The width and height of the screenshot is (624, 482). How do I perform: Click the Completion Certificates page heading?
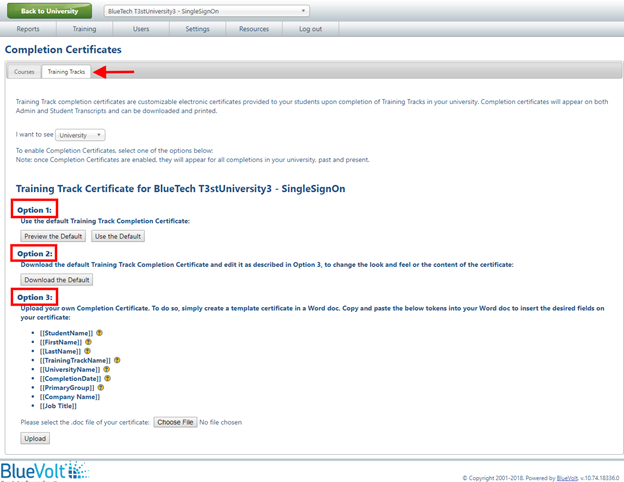(x=63, y=49)
